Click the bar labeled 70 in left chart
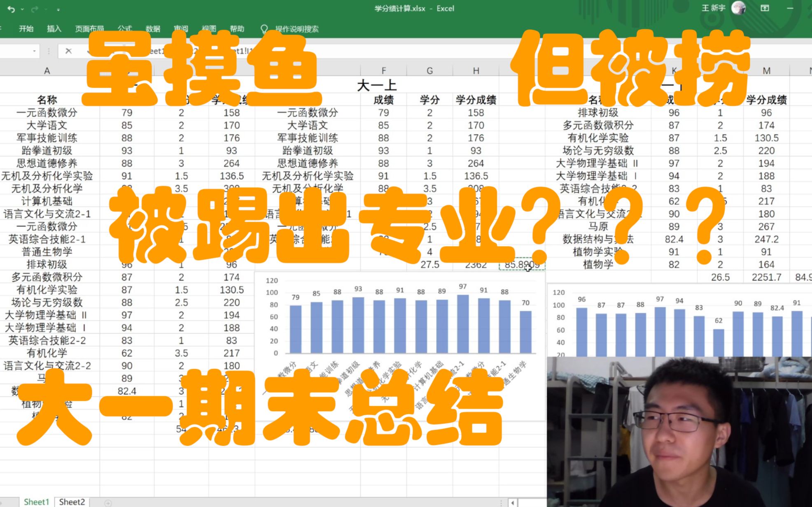Viewport: 812px width, 507px height. pos(525,332)
